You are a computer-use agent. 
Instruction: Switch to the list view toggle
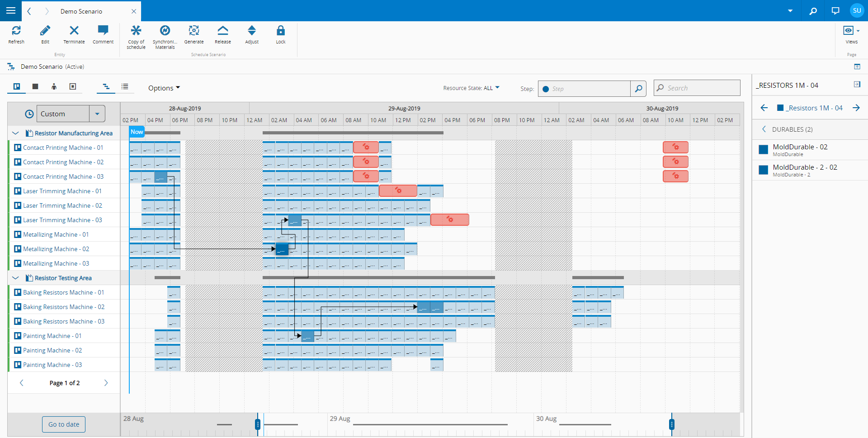click(x=125, y=86)
